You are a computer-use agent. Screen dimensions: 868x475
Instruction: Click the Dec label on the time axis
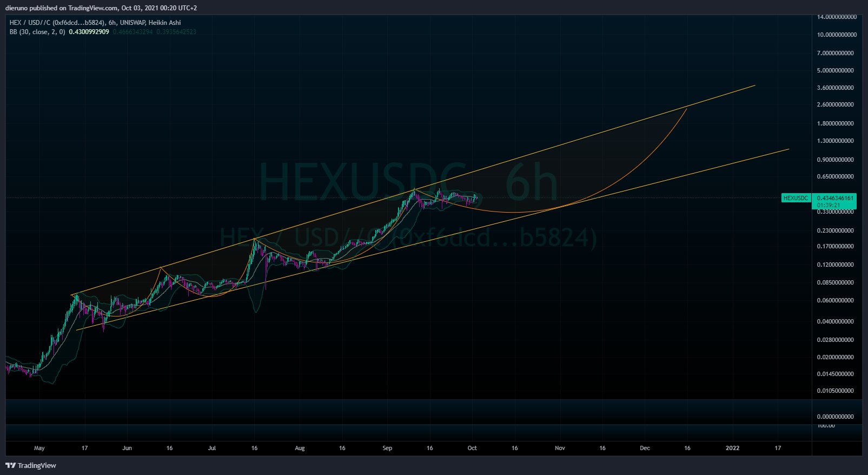click(645, 448)
